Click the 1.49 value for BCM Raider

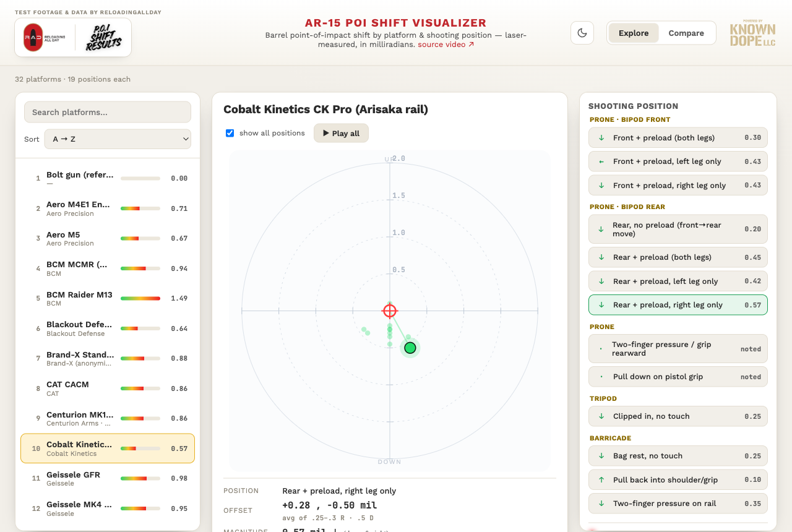click(179, 298)
